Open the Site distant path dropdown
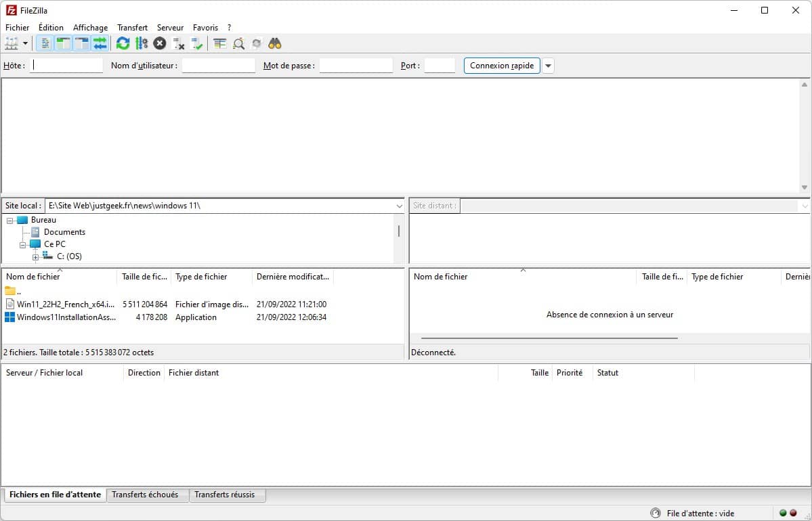Viewport: 812px width, 521px height. (x=805, y=206)
